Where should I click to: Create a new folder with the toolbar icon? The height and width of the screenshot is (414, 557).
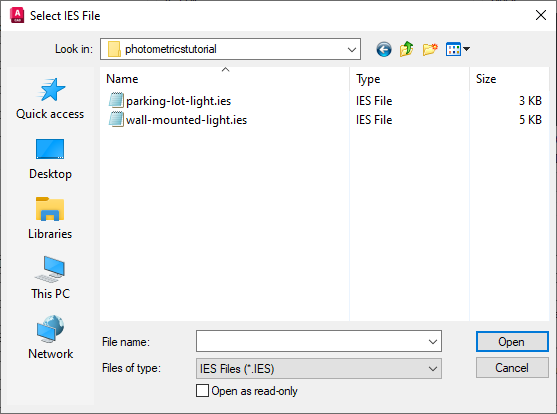point(430,49)
